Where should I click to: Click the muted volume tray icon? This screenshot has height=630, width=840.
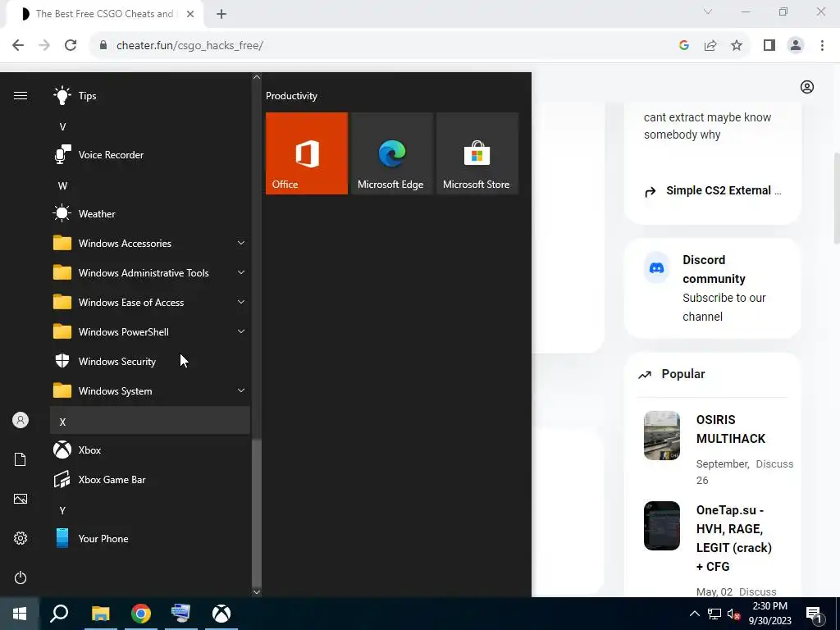click(733, 614)
